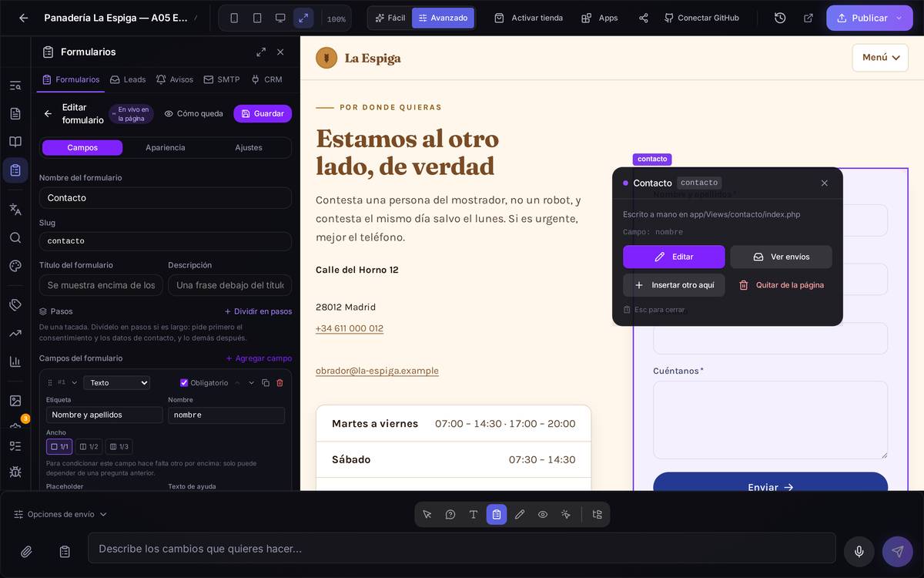Open the bar chart analytics icon
Image resolution: width=924 pixels, height=578 pixels.
pos(15,361)
